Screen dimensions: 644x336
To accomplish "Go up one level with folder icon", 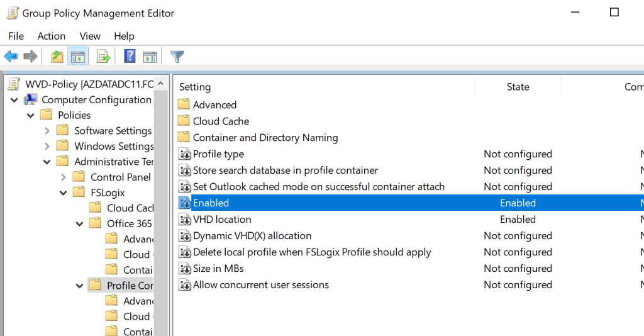I will 57,56.
